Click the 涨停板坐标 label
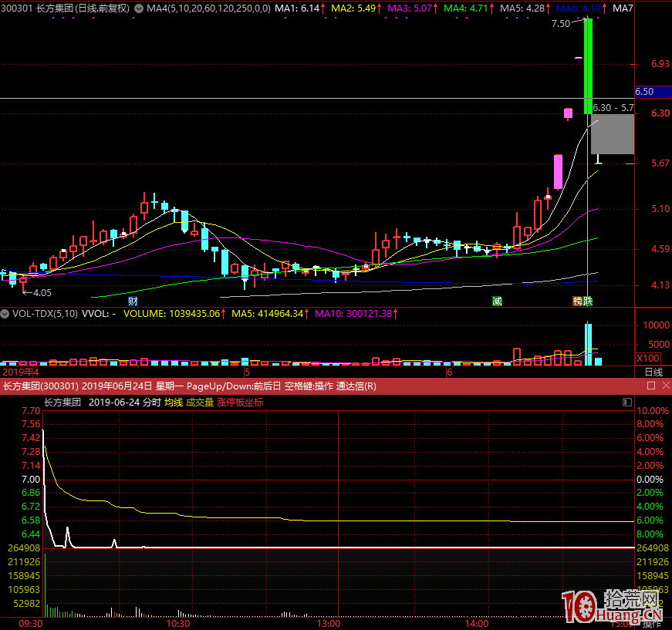 (x=240, y=403)
